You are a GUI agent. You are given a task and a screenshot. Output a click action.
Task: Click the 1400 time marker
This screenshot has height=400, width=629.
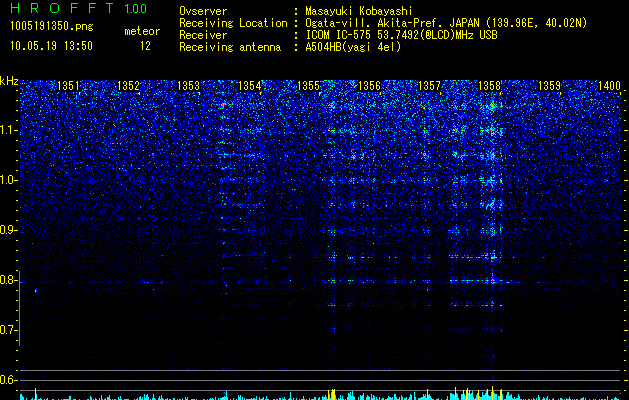pyautogui.click(x=609, y=86)
